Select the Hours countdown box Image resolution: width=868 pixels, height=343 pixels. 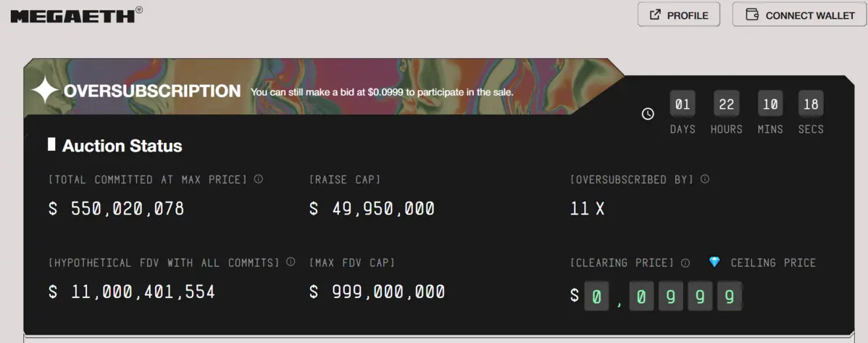726,104
